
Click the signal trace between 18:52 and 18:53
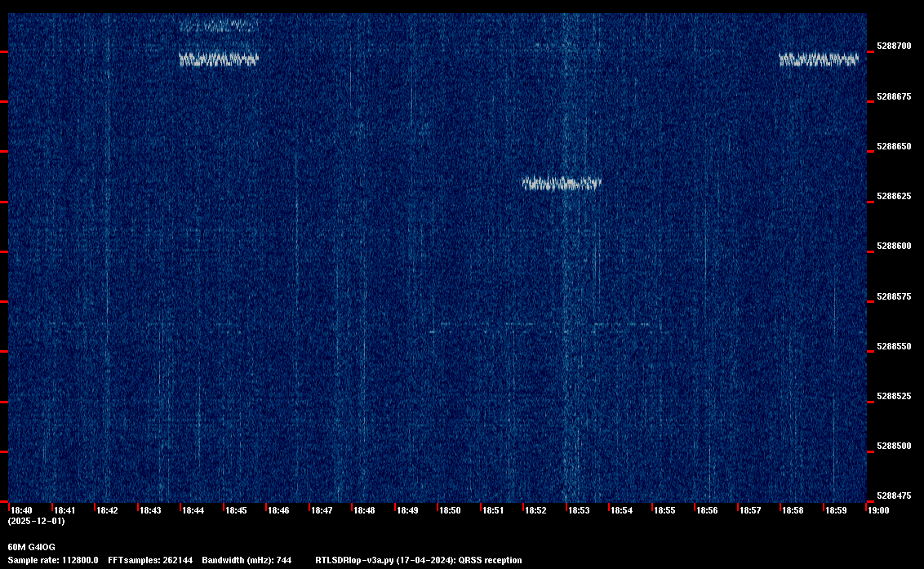pos(562,184)
